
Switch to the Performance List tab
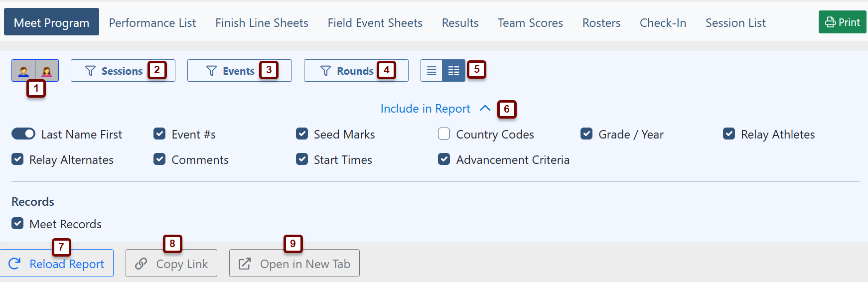152,23
